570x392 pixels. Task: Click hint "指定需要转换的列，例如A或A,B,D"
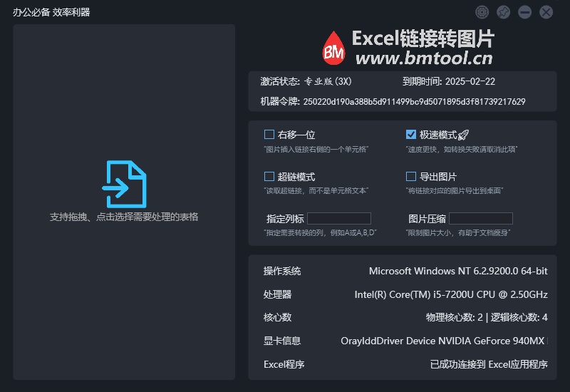(320, 233)
